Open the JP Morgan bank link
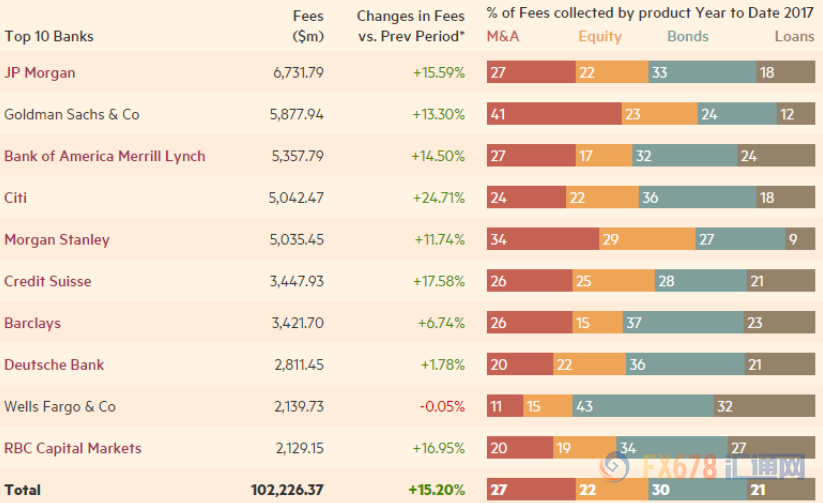This screenshot has width=823, height=503. click(40, 72)
